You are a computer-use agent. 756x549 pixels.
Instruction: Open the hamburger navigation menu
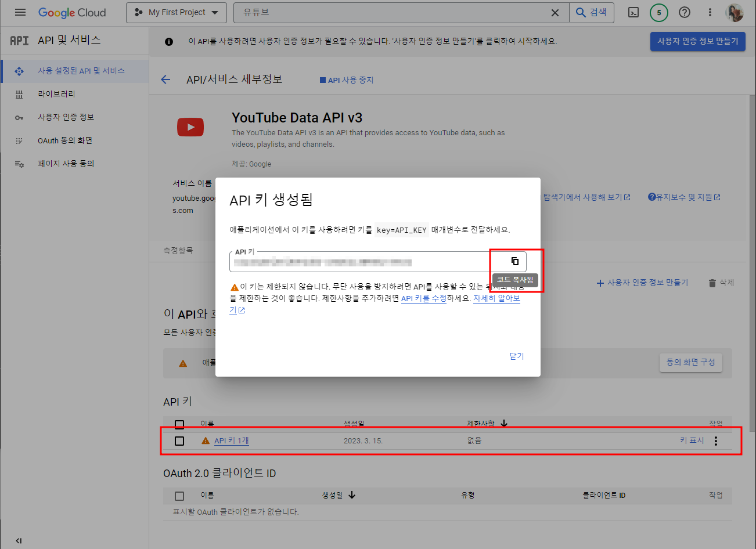[20, 12]
